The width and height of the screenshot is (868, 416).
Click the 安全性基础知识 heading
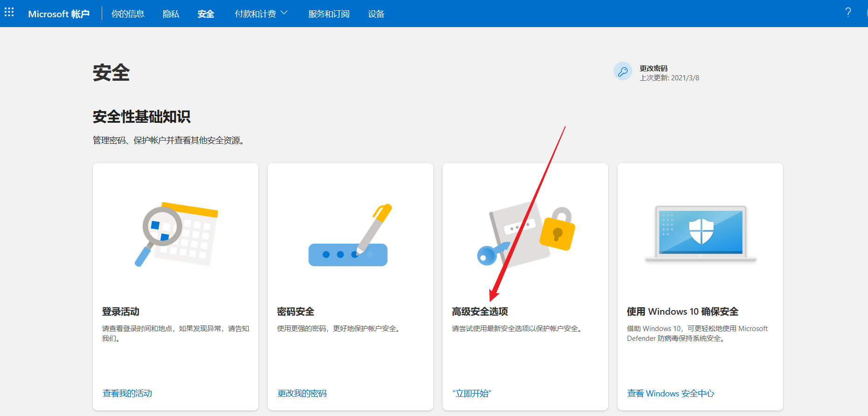142,117
